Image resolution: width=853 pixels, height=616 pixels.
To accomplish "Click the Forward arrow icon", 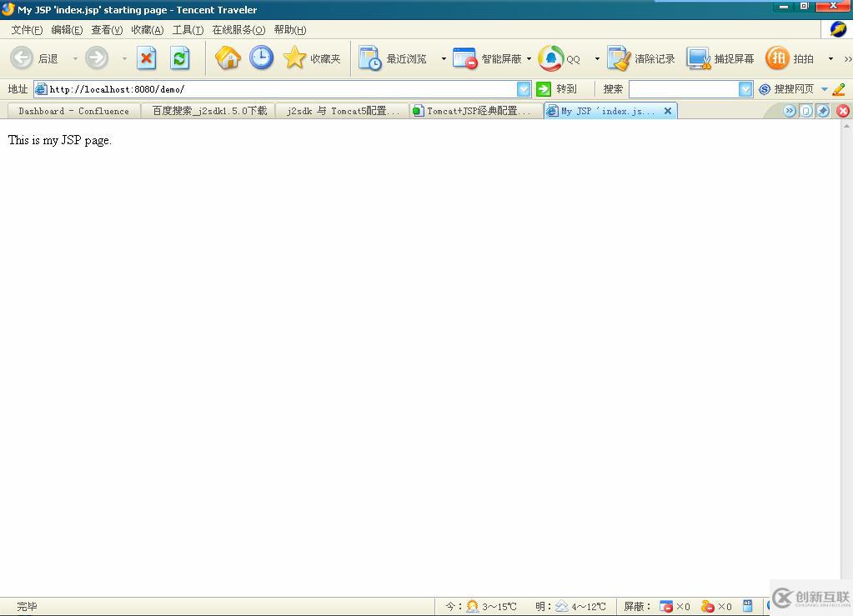I will 97,58.
